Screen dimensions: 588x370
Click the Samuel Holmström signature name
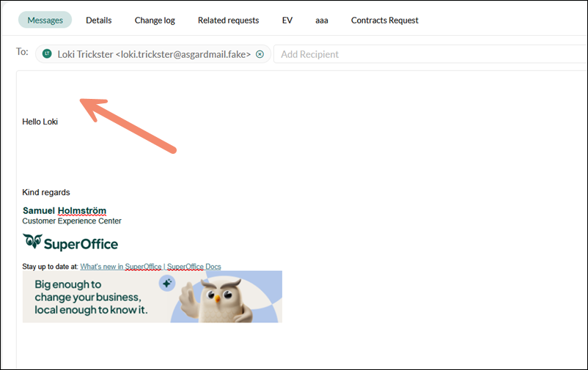[x=65, y=211]
